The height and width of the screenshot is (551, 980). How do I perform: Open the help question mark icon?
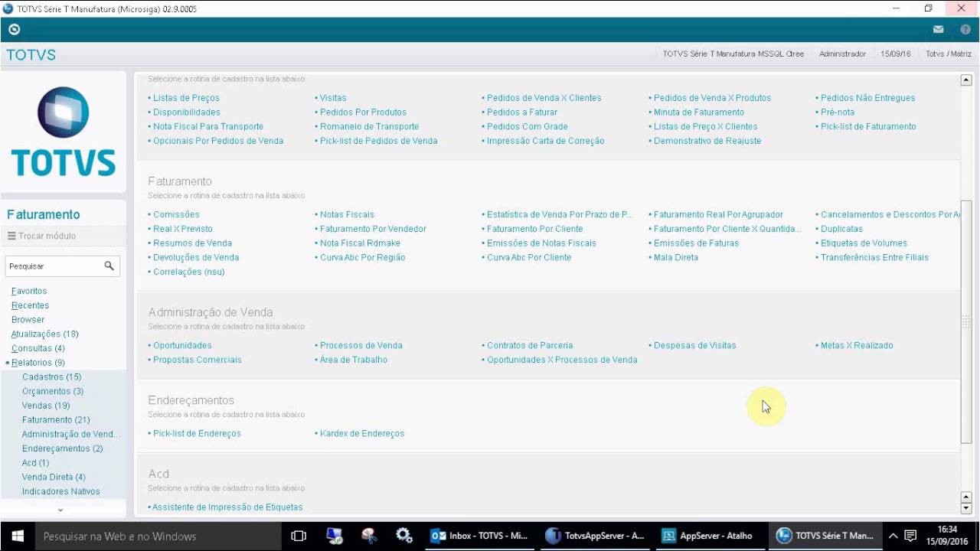click(x=965, y=30)
